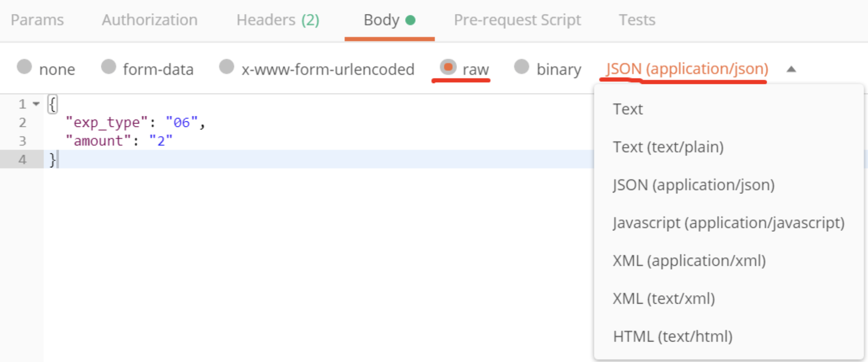The width and height of the screenshot is (868, 362).
Task: Choose Text (text/plain) format
Action: 728,147
